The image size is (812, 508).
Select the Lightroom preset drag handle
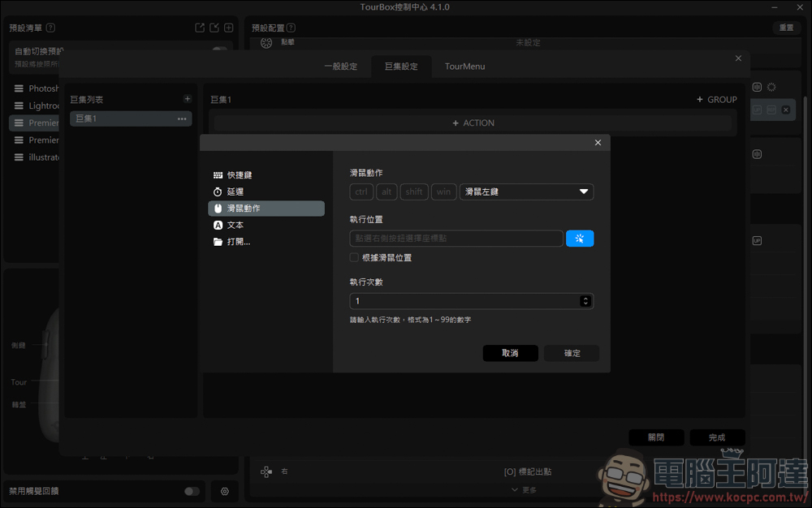point(19,105)
